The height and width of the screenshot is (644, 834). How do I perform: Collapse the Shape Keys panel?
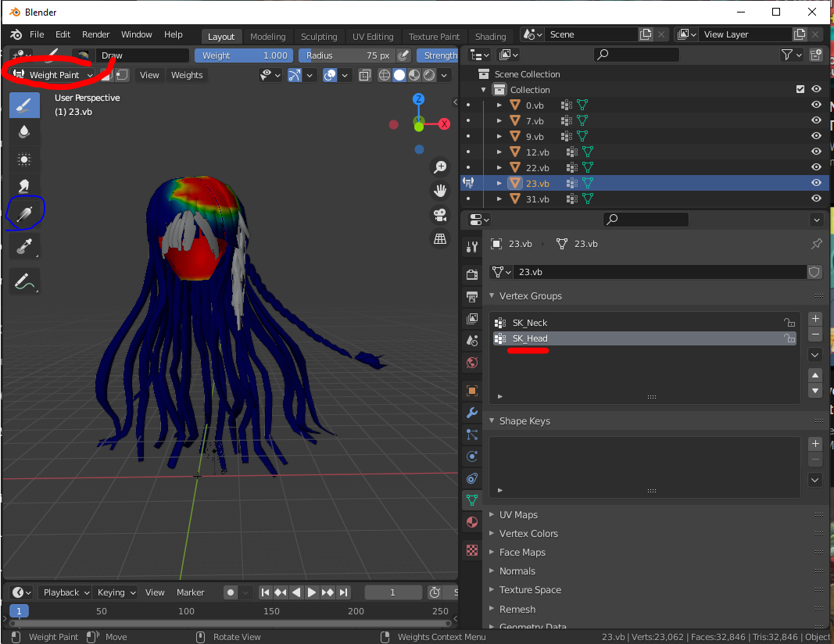coord(492,420)
